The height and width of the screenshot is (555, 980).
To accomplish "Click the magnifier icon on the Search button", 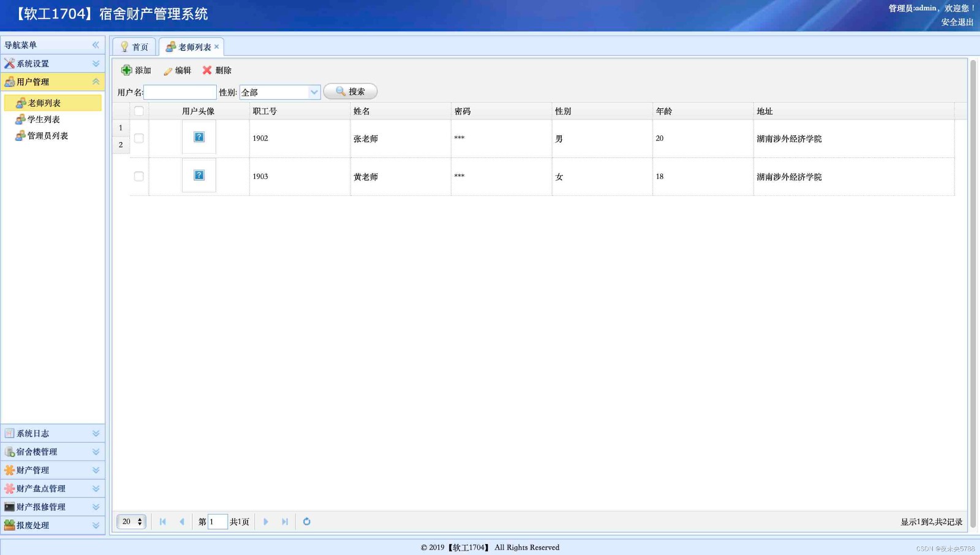I will (x=341, y=91).
